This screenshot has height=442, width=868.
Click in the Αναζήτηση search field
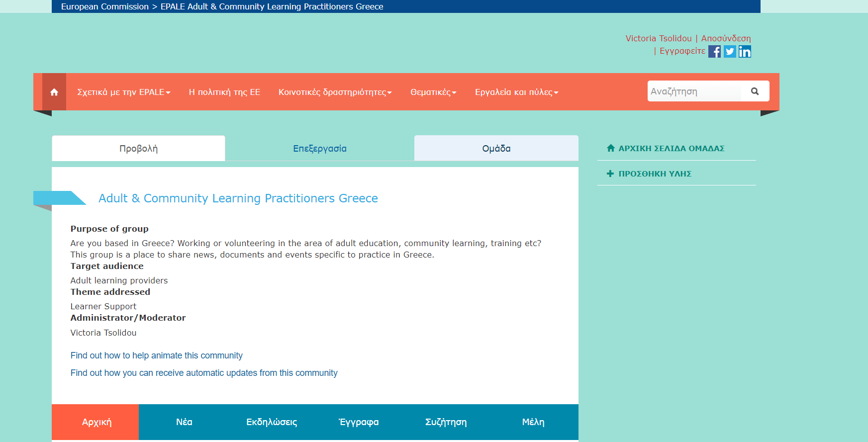[x=694, y=91]
